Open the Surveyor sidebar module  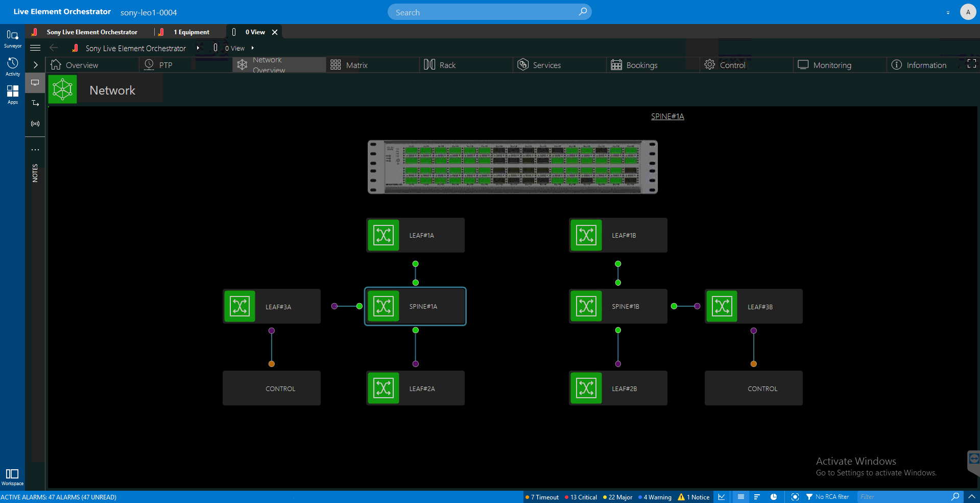click(x=12, y=39)
